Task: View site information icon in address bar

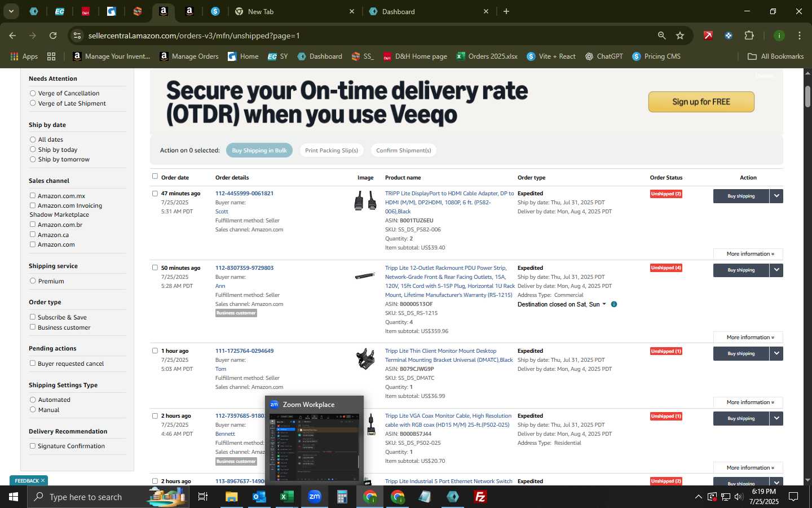Action: coord(77,36)
